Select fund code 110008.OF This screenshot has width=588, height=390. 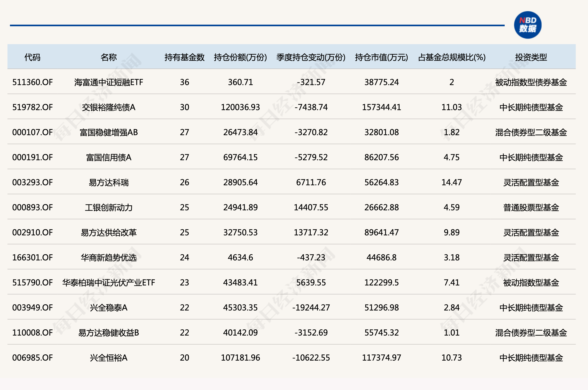[33, 333]
